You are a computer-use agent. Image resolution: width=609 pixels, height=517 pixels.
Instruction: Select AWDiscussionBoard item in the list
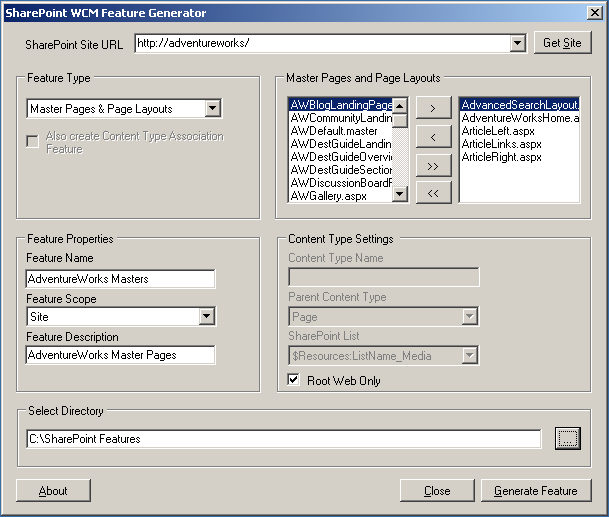click(x=341, y=183)
